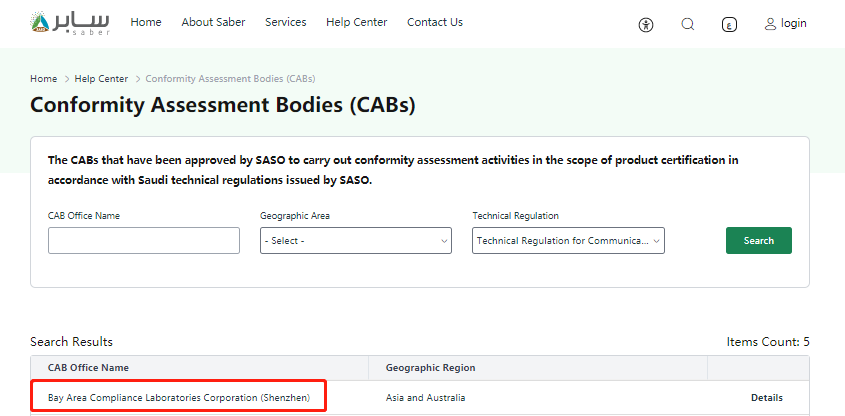Click the Geographic Region column header
The width and height of the screenshot is (845, 416).
(x=430, y=368)
